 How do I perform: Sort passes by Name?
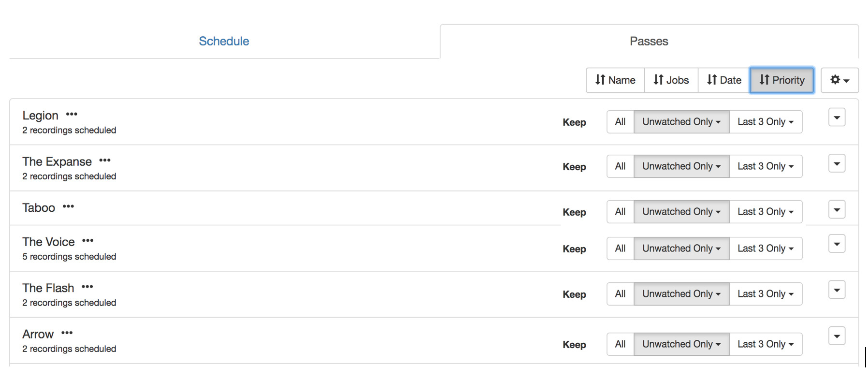[615, 80]
